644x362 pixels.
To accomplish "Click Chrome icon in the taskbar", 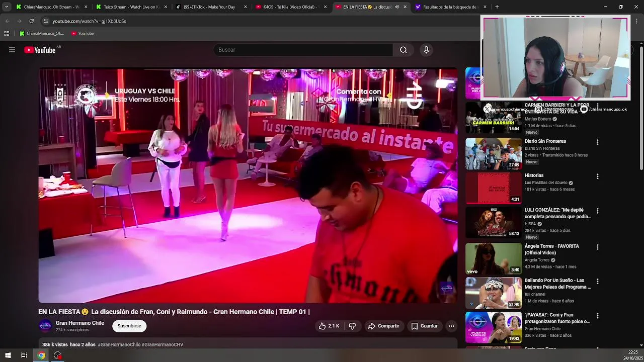I will pyautogui.click(x=41, y=355).
